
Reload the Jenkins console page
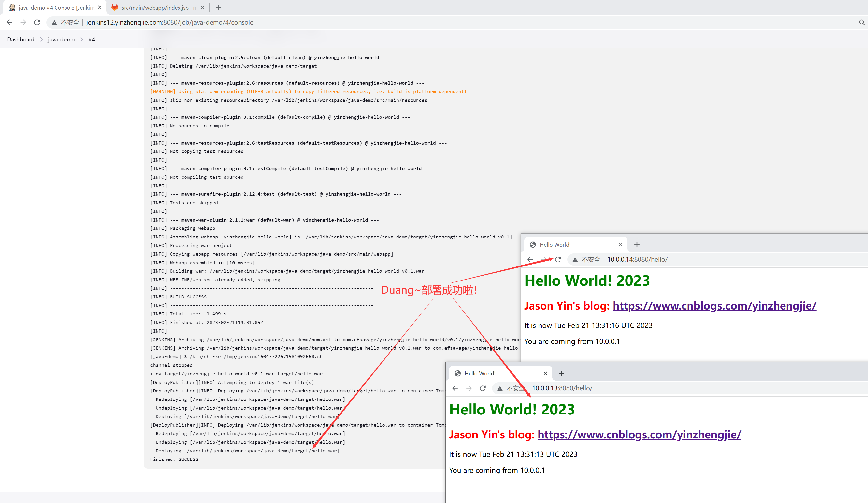[37, 22]
